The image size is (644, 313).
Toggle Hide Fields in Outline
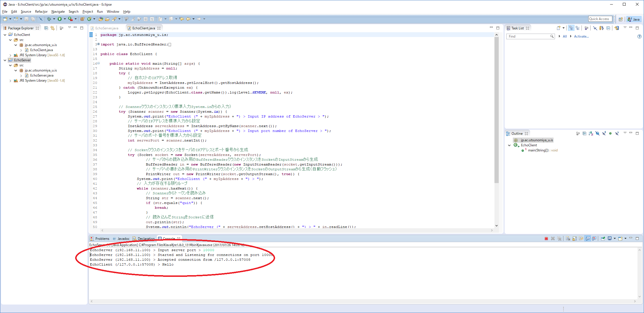(x=597, y=133)
